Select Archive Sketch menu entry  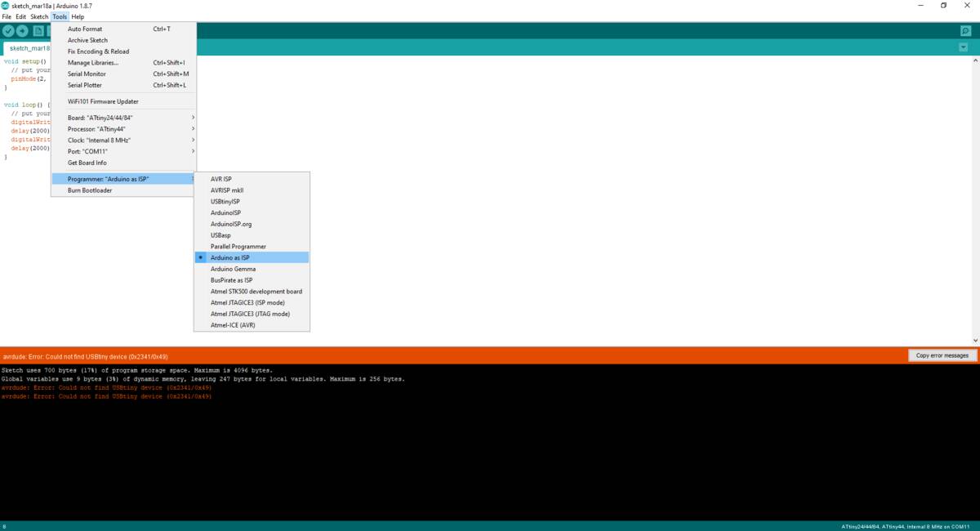[x=124, y=40]
